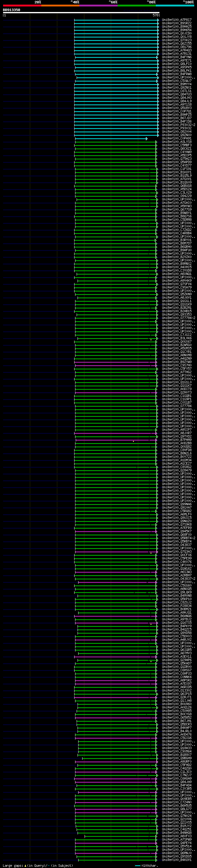Open hit UniRef100_P93032-2
The image size is (197, 868).
(x=179, y=125)
